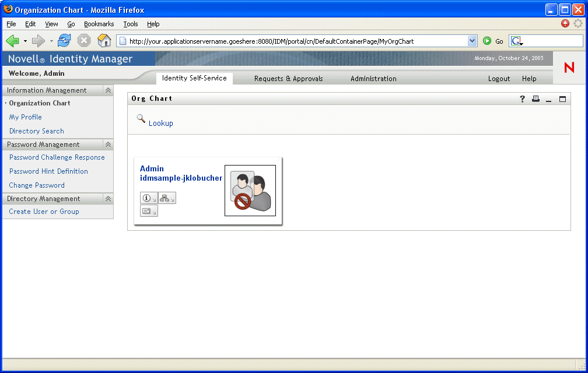
Task: Click the Admin user photo placeholder
Action: [250, 191]
